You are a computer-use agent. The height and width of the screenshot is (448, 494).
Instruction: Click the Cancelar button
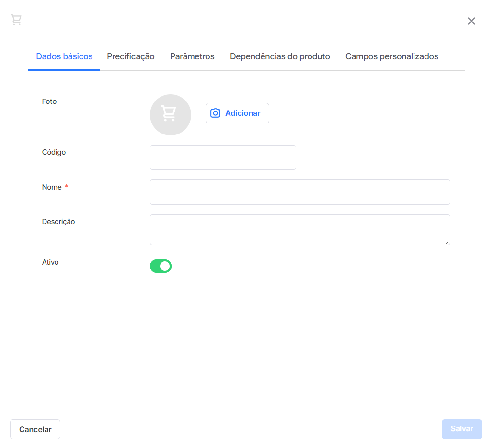pos(35,429)
